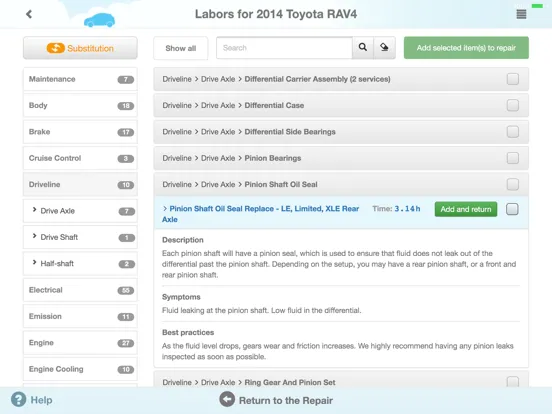Tick the Pinion Bearings row checkbox
The width and height of the screenshot is (552, 414).
pos(513,158)
